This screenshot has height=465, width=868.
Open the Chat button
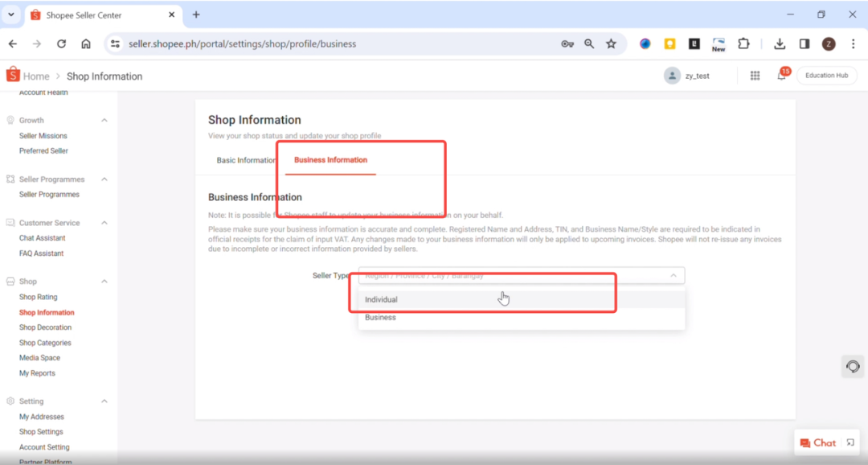[818, 442]
